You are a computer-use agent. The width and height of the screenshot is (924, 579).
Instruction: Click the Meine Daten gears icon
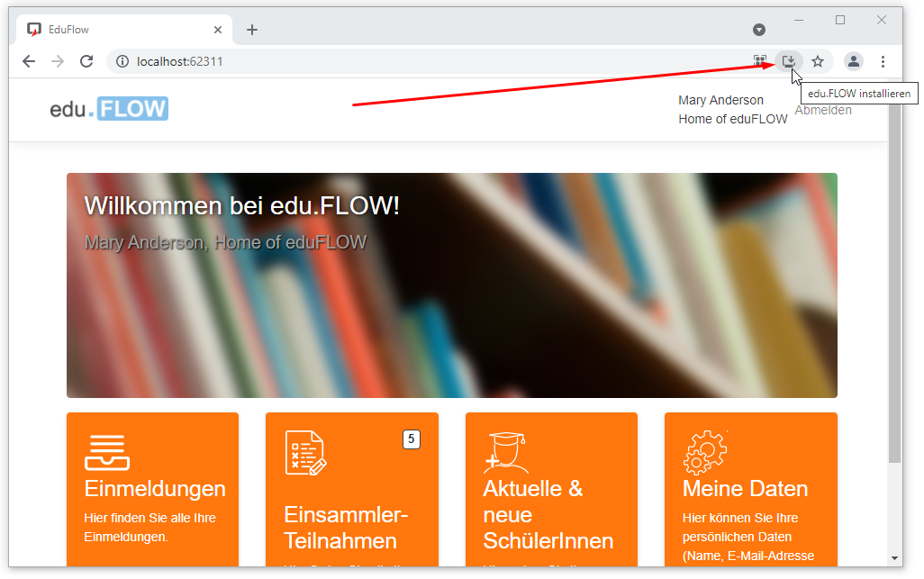[x=705, y=452]
